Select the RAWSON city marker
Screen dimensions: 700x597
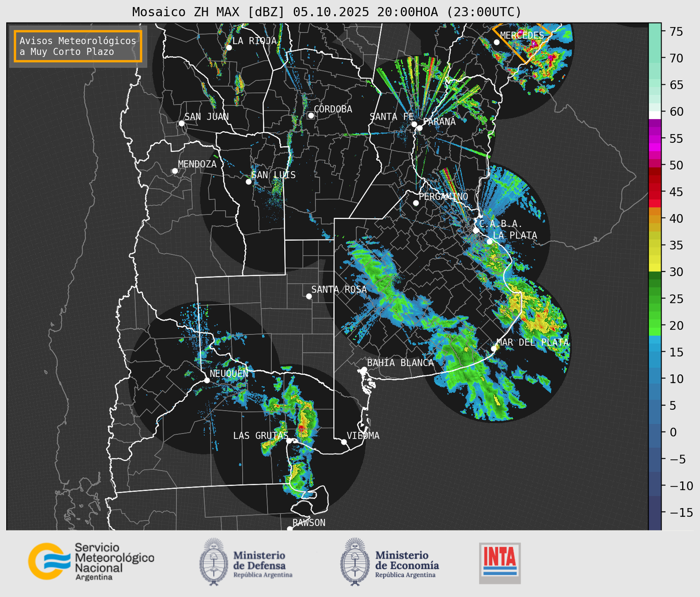click(x=290, y=529)
